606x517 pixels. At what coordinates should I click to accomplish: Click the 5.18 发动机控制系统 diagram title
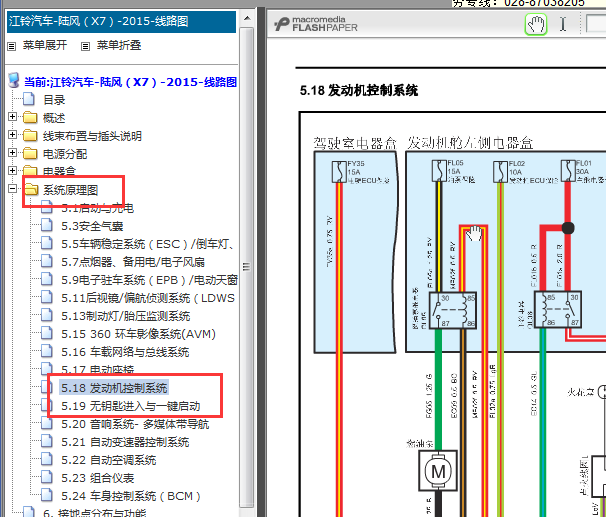point(359,90)
